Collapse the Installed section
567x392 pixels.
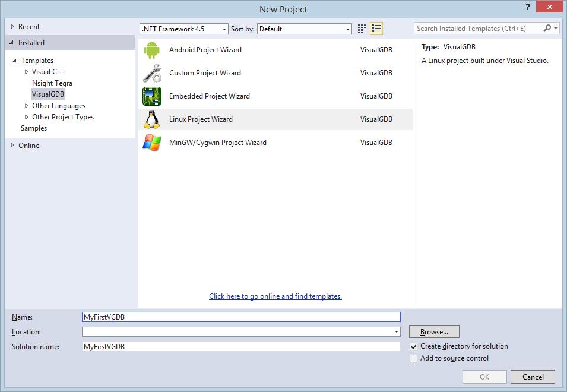[x=11, y=43]
